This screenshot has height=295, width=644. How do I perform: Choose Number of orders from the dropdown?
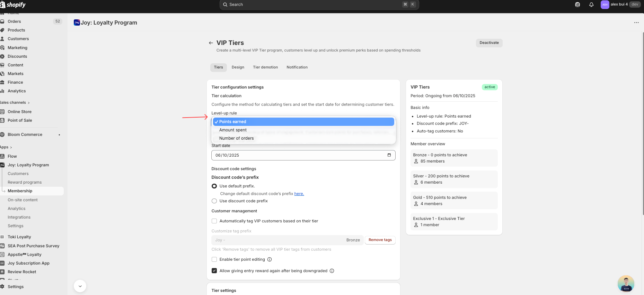236,138
